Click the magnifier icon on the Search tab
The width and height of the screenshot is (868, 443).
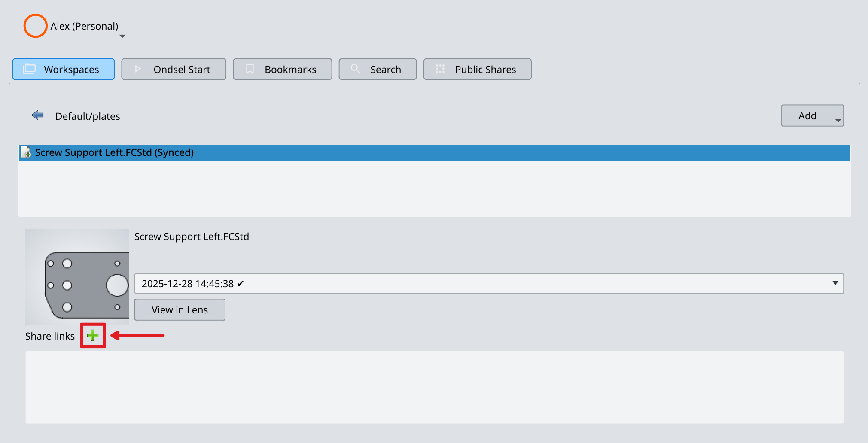pos(355,69)
